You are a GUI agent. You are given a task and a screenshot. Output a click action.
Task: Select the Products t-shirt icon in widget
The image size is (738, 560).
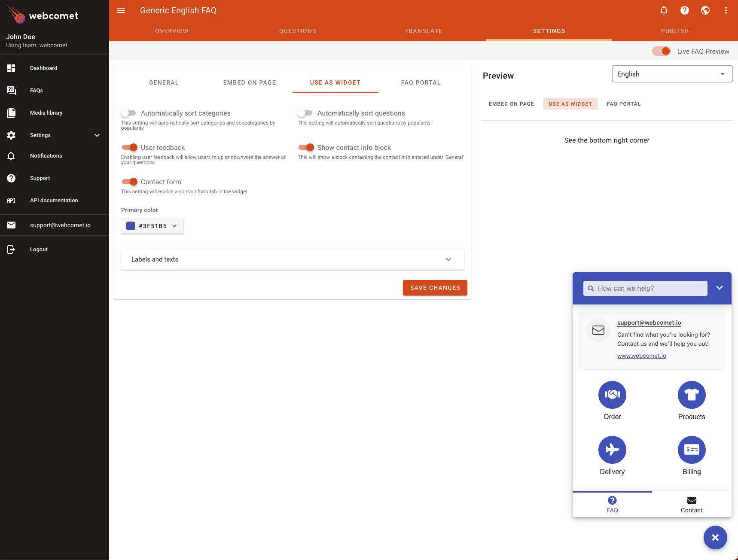(x=692, y=395)
